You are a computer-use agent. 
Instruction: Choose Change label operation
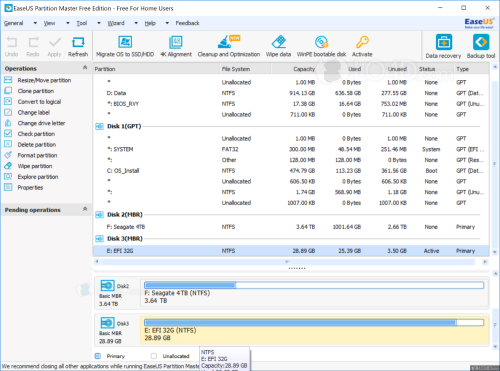[33, 112]
